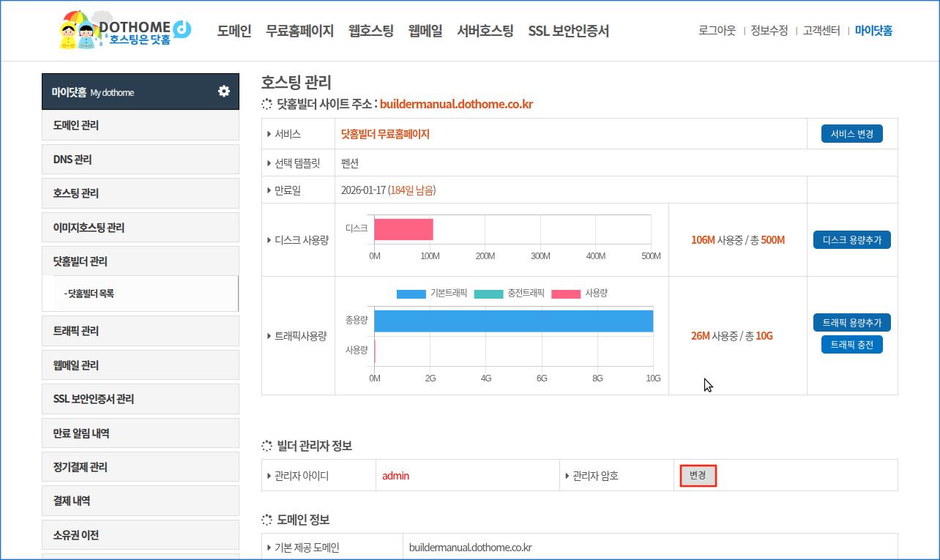This screenshot has height=560, width=940.
Task: Change the admin password with 변경
Action: coord(698,476)
